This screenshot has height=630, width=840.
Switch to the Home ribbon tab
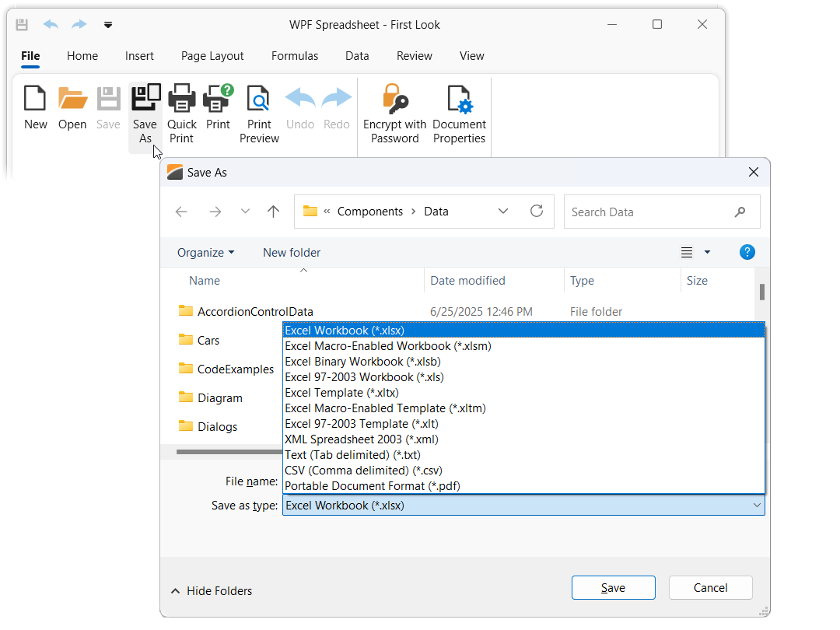(82, 56)
